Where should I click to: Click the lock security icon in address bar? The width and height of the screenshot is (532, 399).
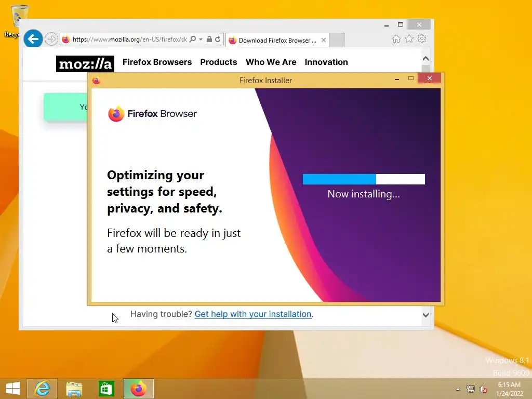click(x=209, y=39)
